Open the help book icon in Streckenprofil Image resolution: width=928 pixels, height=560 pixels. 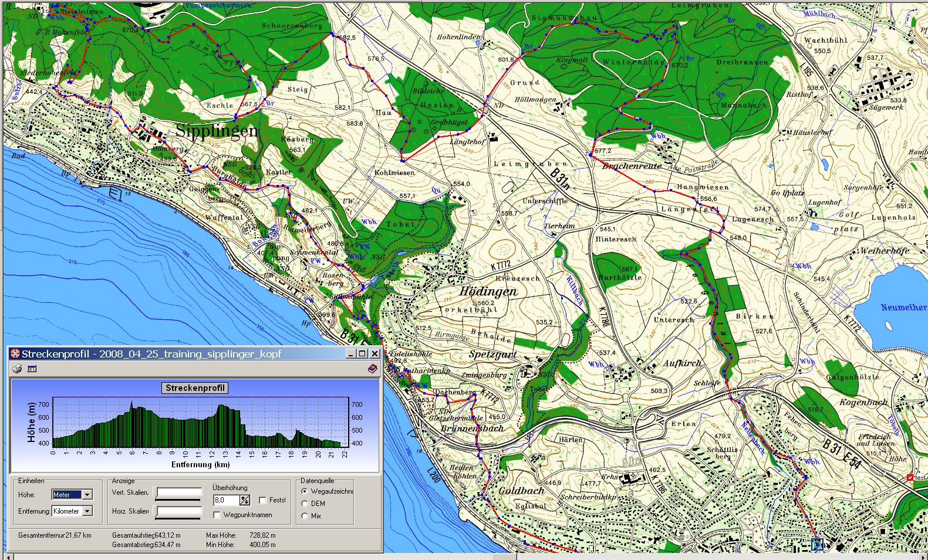tap(372, 369)
